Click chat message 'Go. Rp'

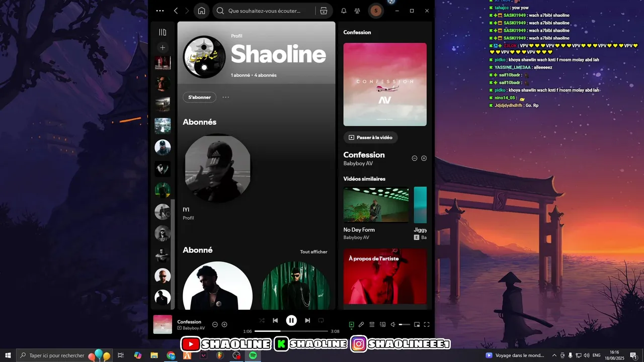click(x=532, y=106)
